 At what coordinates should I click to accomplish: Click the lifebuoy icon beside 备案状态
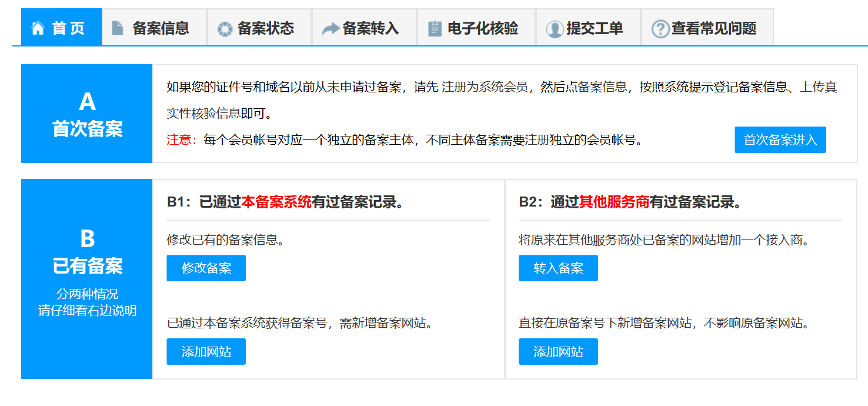(225, 29)
